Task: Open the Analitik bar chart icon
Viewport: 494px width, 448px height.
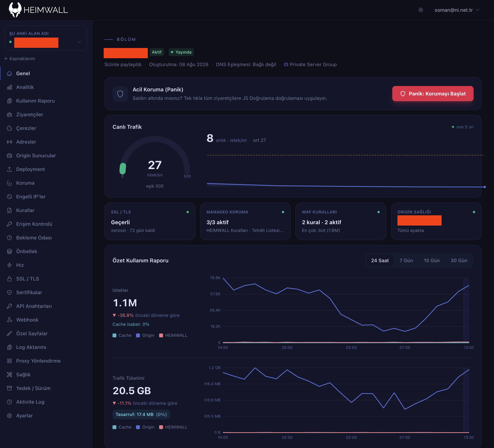Action: click(x=10, y=87)
